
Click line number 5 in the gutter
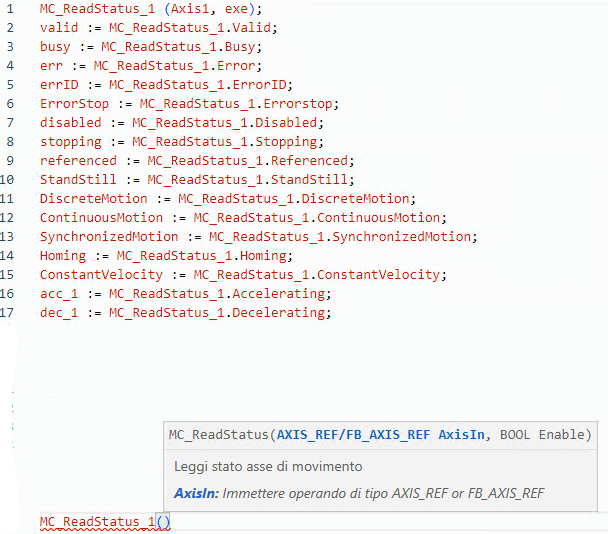coord(9,85)
